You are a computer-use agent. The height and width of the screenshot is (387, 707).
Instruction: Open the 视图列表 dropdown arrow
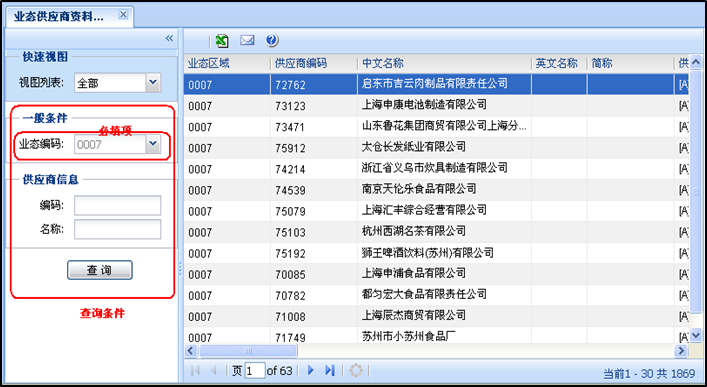[x=153, y=83]
